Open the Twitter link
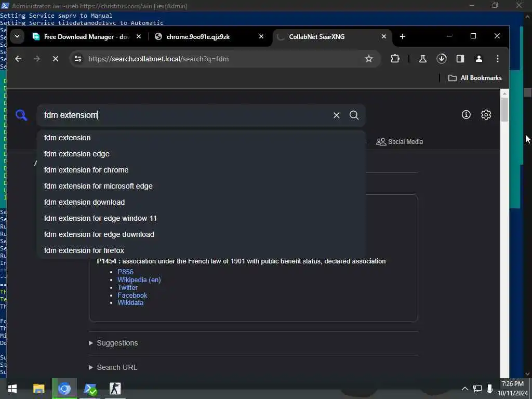532x399 pixels. (x=128, y=287)
